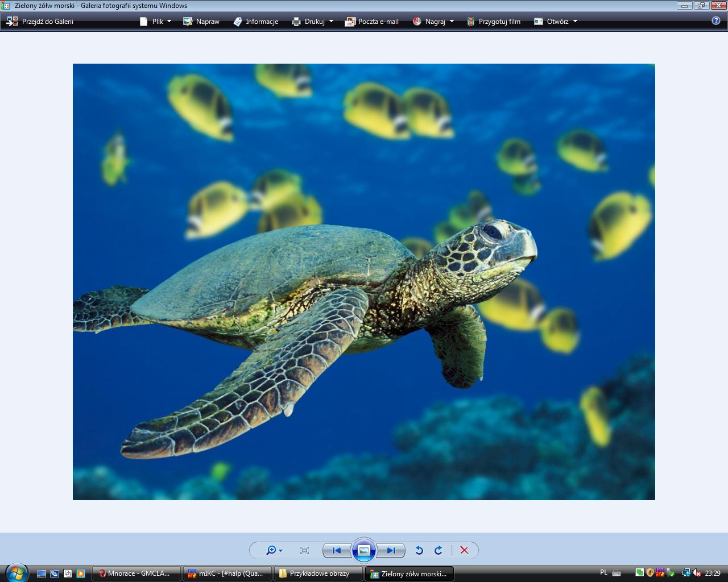Click Napraw to fix the photo
This screenshot has width=728, height=582.
coord(201,22)
